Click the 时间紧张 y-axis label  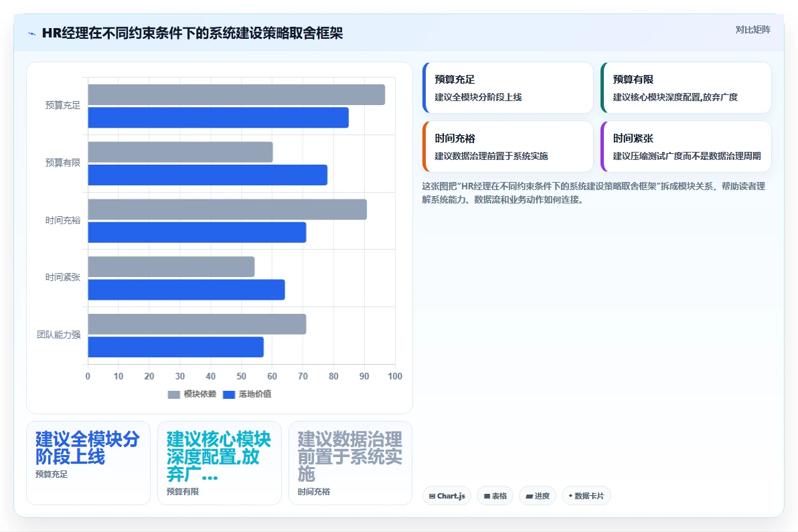click(x=63, y=277)
